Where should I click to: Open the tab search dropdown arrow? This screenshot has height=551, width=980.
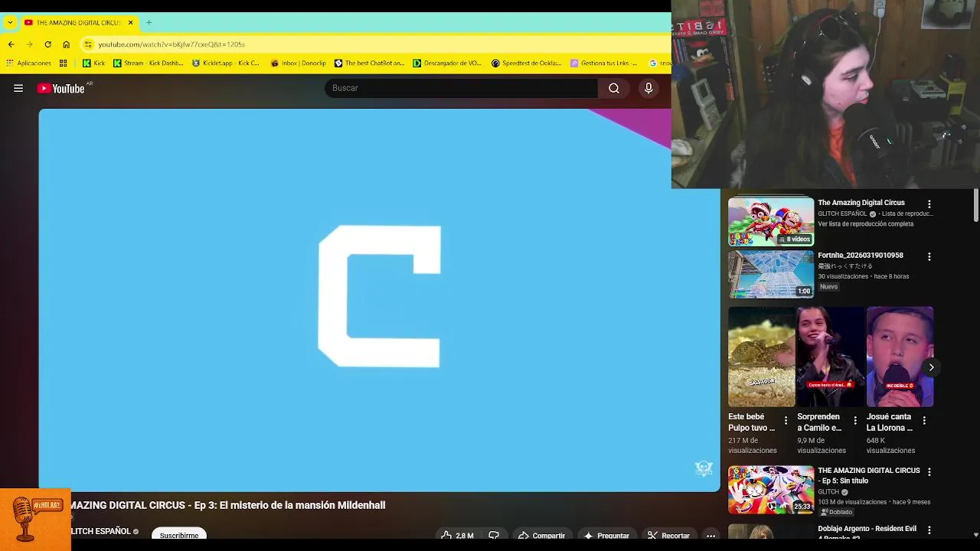point(10,22)
